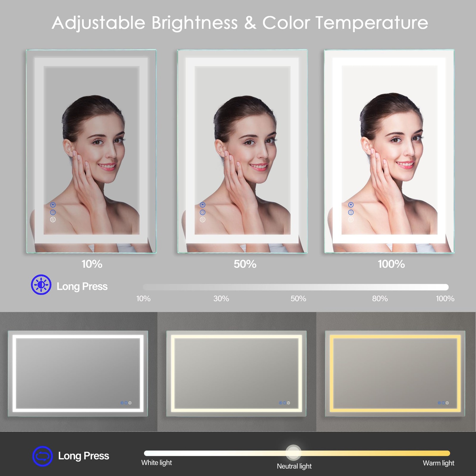Tap the blue color temperature cycle icon

pos(43,456)
